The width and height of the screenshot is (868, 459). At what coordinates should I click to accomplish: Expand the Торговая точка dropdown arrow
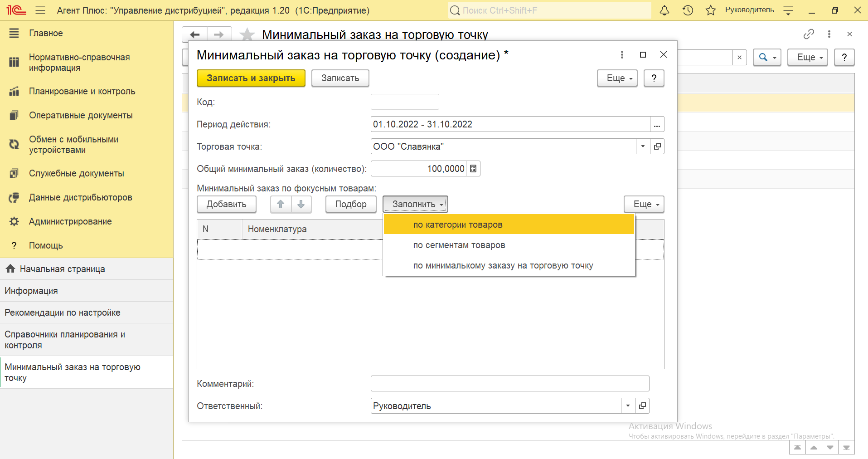tap(643, 146)
